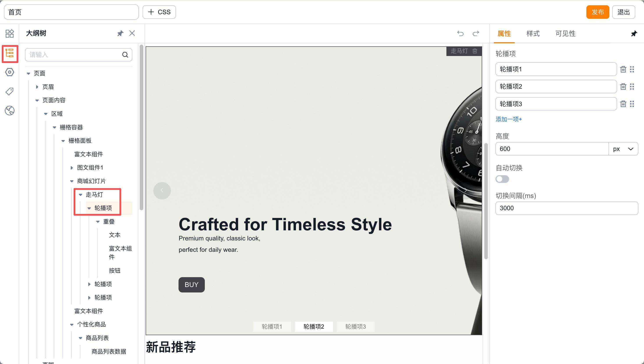This screenshot has width=644, height=364.
Task: Open the components grid icon in sidebar
Action: (9, 33)
